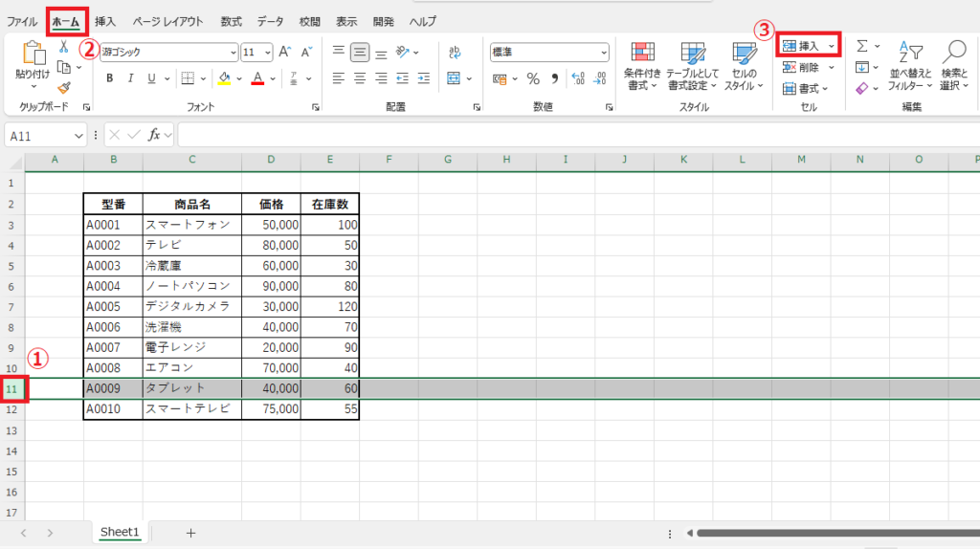Click the insert function fx icon
This screenshot has width=980, height=549.
[154, 135]
